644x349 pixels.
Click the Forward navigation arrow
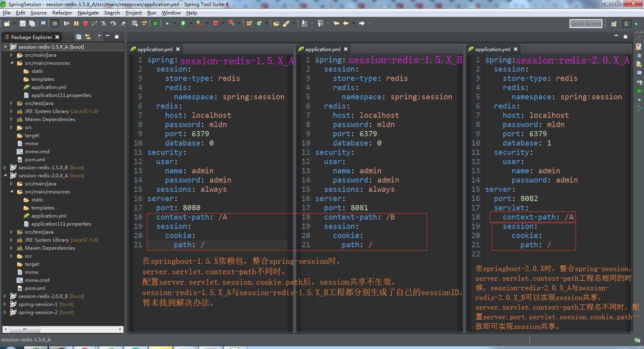(x=362, y=23)
